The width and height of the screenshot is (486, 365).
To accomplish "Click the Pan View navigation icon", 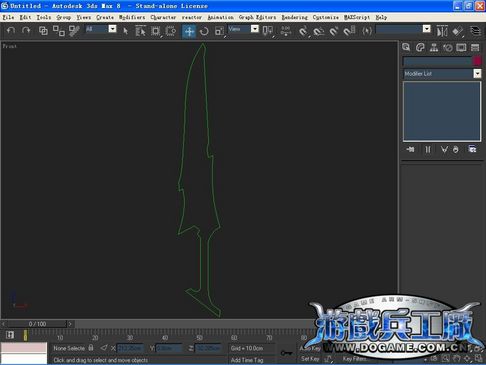I will (456, 359).
